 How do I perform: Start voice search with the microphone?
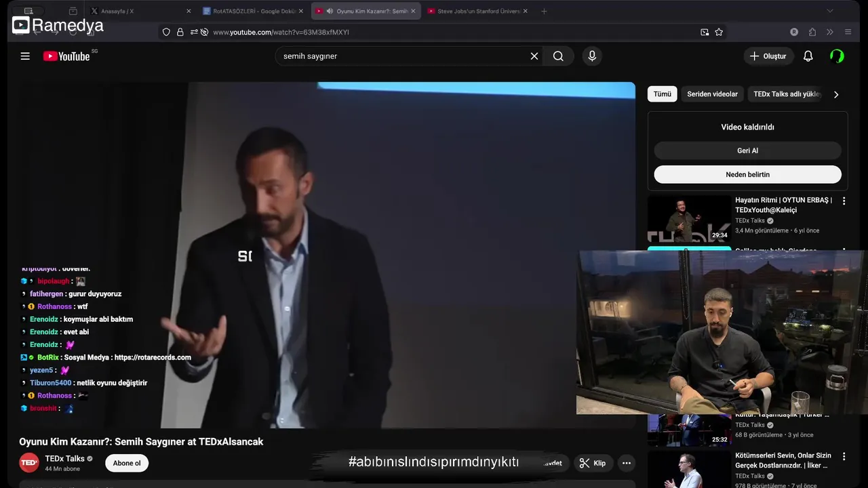(x=592, y=56)
